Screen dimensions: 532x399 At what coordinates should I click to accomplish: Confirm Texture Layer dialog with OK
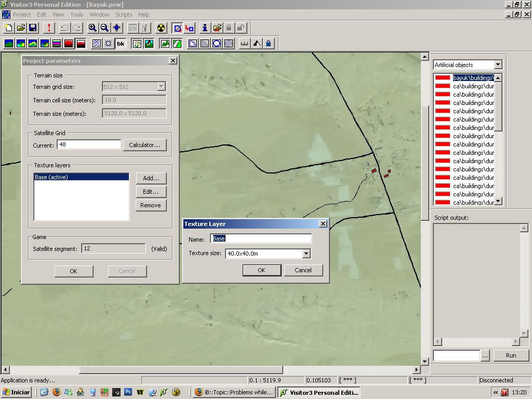(x=261, y=270)
